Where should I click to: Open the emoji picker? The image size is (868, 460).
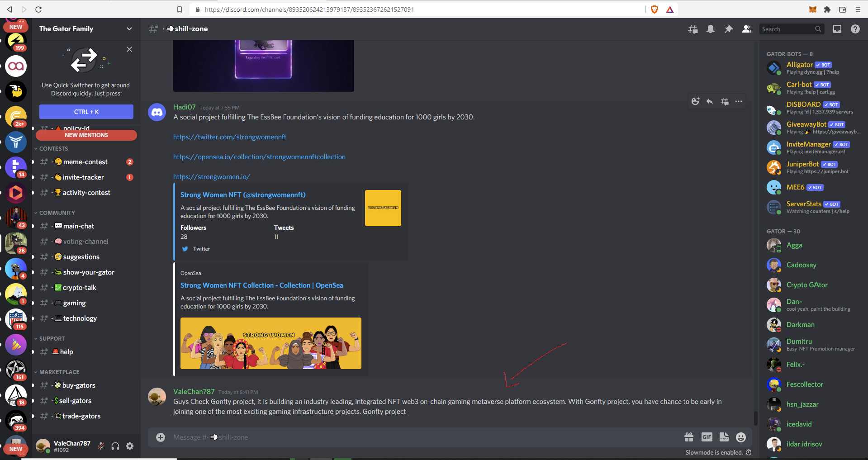[x=741, y=437]
